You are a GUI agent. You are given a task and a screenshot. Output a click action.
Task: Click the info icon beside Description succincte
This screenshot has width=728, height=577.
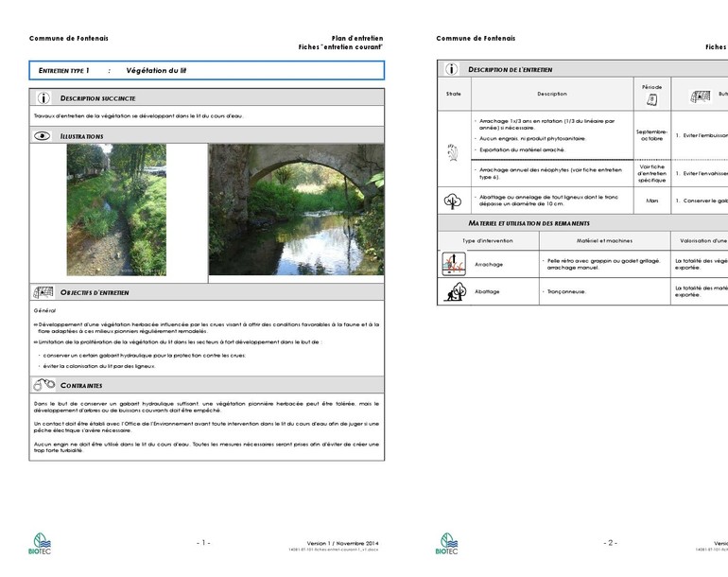click(43, 98)
